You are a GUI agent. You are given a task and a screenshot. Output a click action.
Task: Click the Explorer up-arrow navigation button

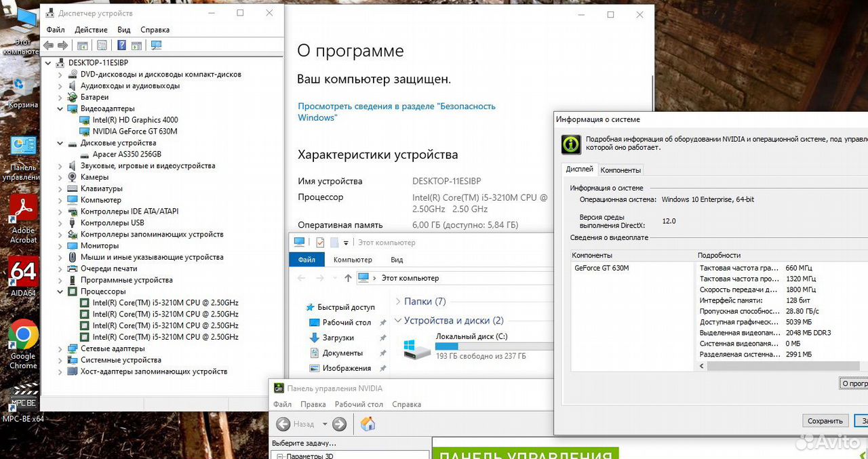tap(348, 278)
